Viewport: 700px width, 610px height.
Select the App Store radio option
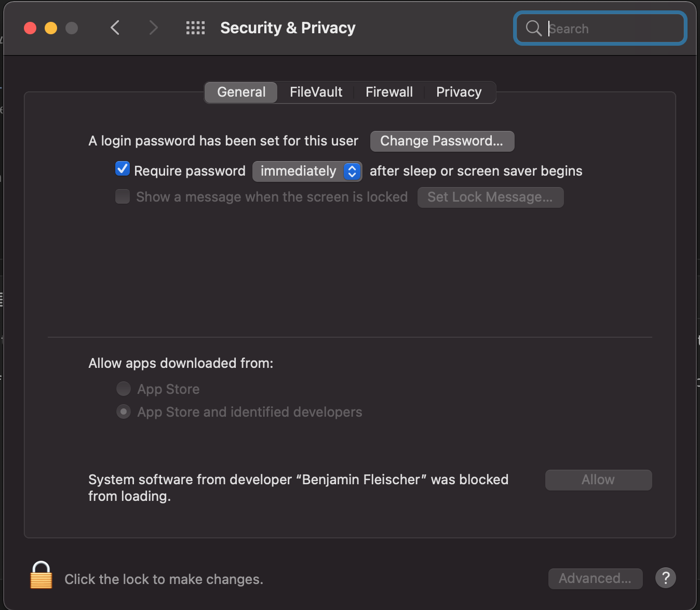pyautogui.click(x=124, y=389)
